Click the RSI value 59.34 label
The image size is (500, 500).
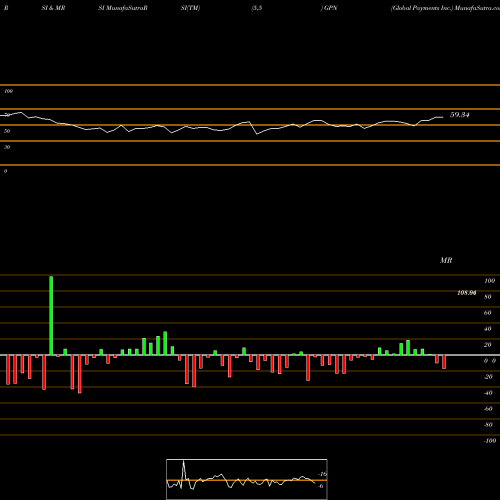tap(460, 115)
